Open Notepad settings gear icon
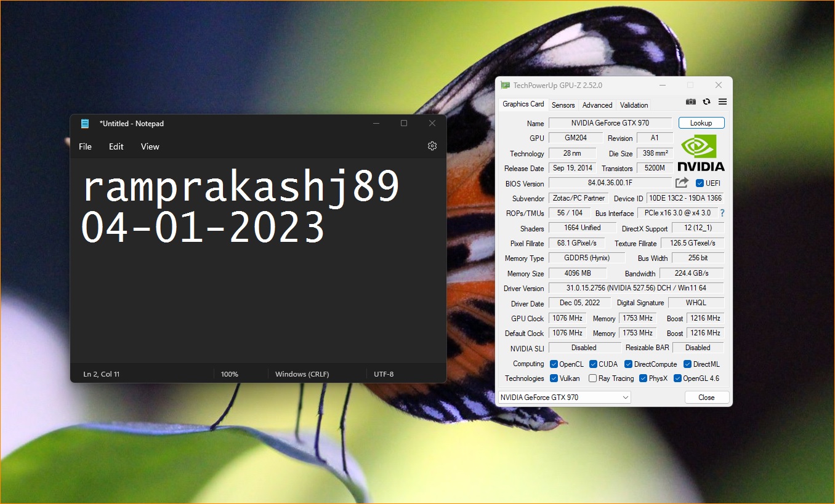This screenshot has height=504, width=835. 432,146
